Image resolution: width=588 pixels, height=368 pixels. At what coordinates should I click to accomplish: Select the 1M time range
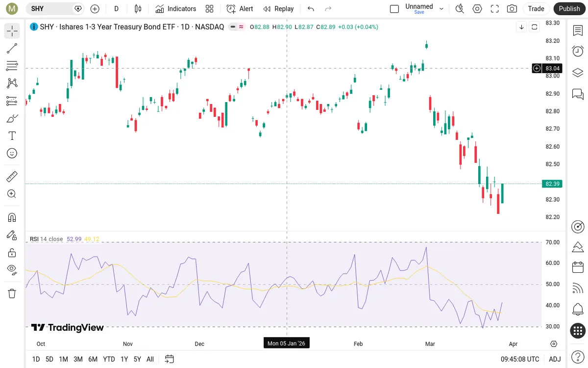(64, 359)
